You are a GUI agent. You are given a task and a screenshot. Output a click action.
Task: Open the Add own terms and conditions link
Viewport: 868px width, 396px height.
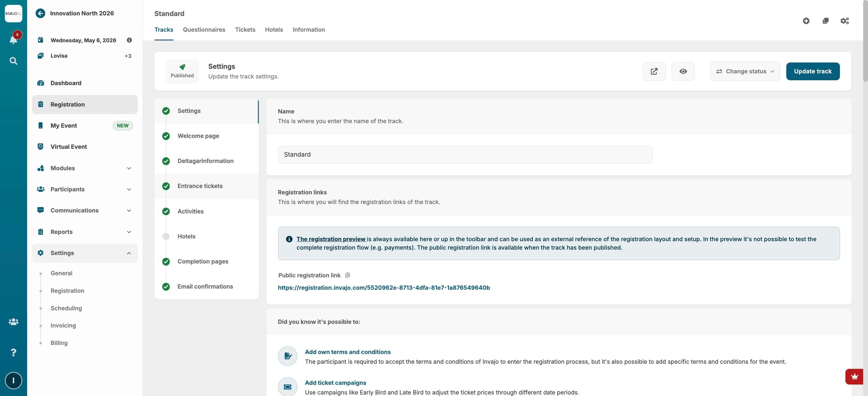click(x=347, y=352)
